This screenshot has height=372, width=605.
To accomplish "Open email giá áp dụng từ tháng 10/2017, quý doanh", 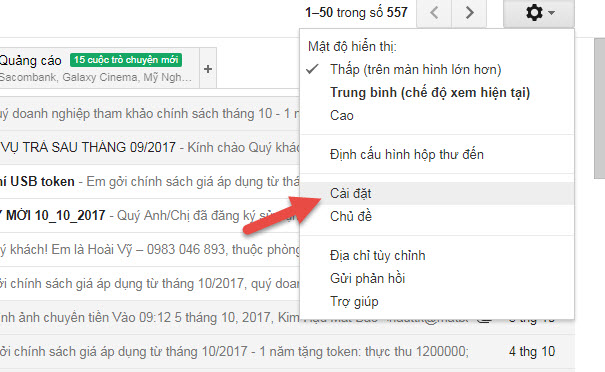I will pos(149,284).
